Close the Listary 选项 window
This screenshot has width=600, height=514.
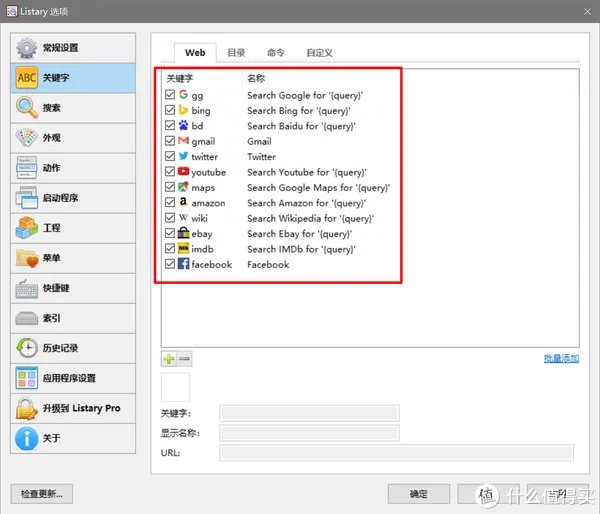tap(587, 12)
